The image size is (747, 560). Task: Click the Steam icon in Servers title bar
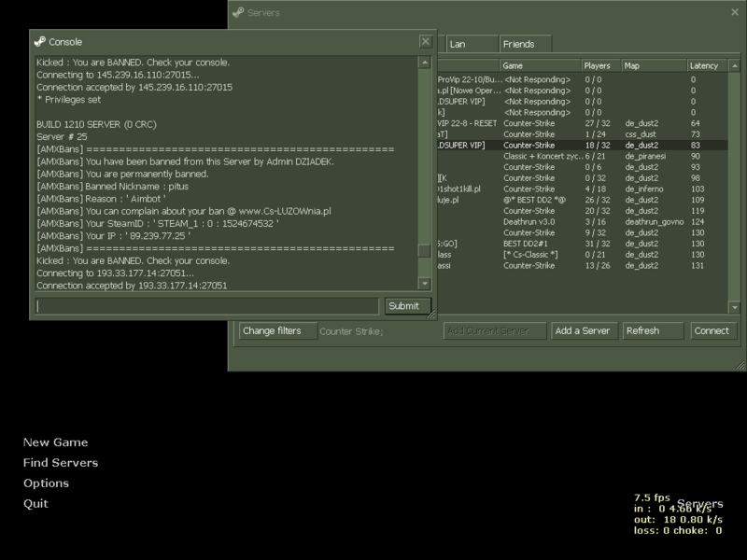[238, 12]
